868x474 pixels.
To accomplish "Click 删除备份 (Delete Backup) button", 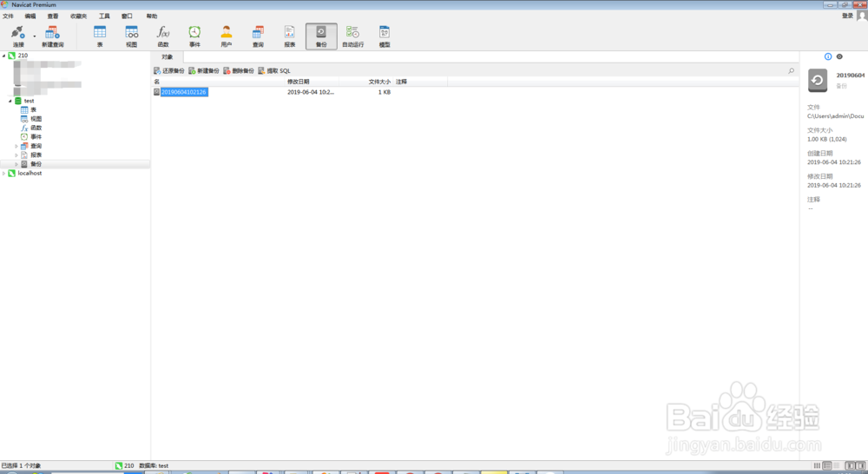I will [x=239, y=71].
